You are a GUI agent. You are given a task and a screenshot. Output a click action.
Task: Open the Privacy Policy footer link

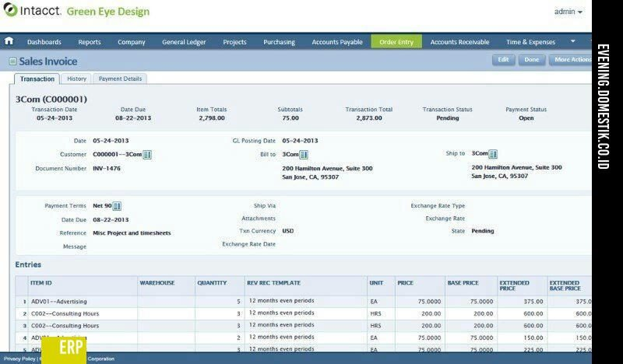[20, 359]
